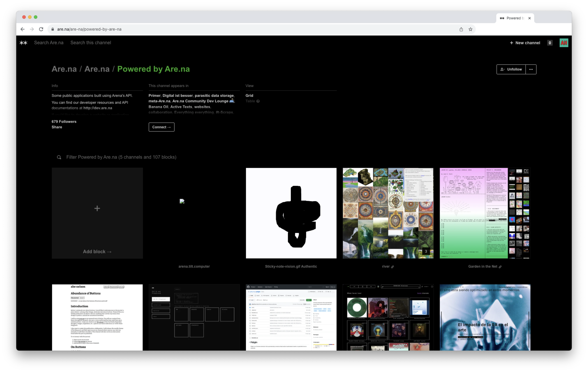Click New channel in the top bar
This screenshot has width=588, height=372.
point(525,43)
